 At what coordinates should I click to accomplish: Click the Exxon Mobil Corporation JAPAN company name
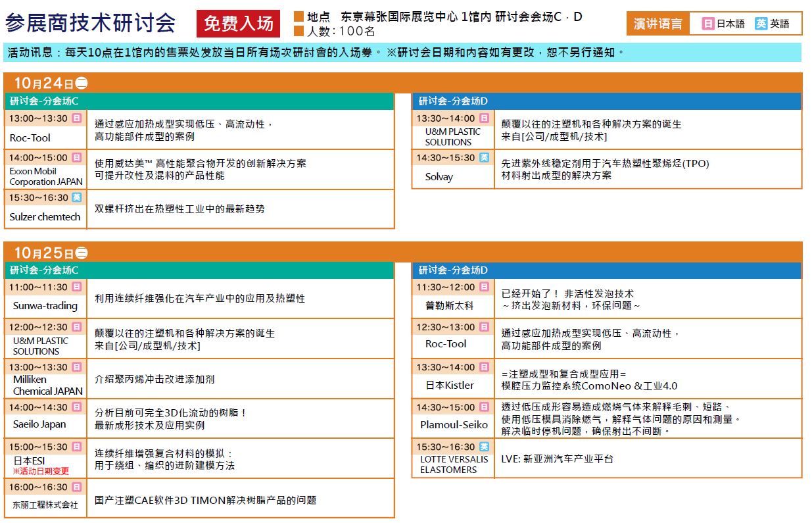pos(46,176)
